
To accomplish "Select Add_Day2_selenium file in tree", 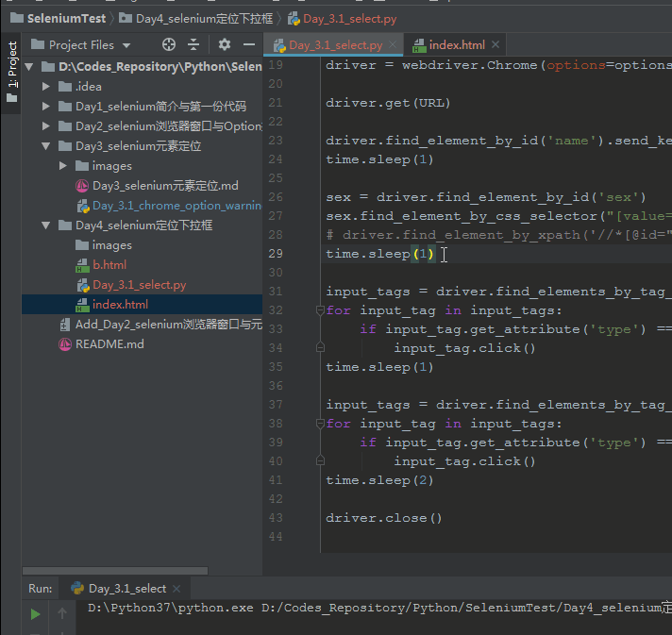I will point(168,325).
